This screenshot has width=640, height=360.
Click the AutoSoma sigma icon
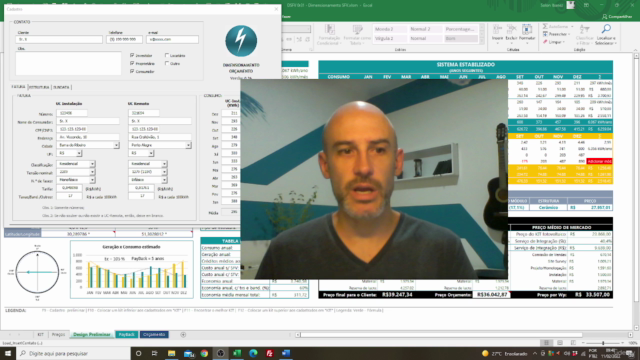[545, 27]
